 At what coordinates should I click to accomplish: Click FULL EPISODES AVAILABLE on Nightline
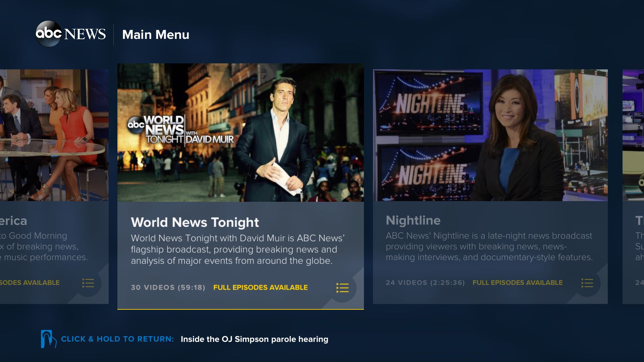point(517,283)
